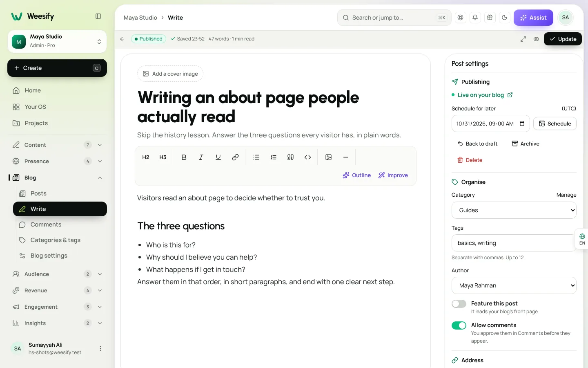This screenshot has height=368, width=588.
Task: Go to Home in the sidebar
Action: pyautogui.click(x=57, y=90)
